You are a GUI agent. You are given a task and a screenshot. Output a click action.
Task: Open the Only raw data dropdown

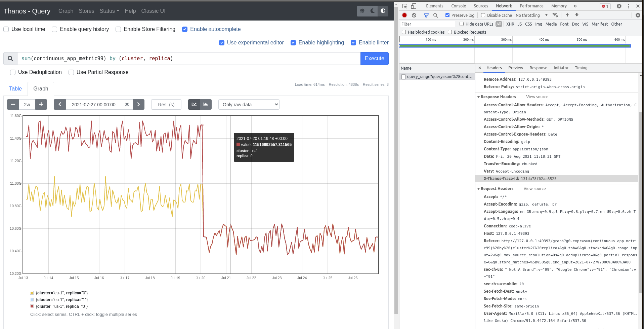249,105
